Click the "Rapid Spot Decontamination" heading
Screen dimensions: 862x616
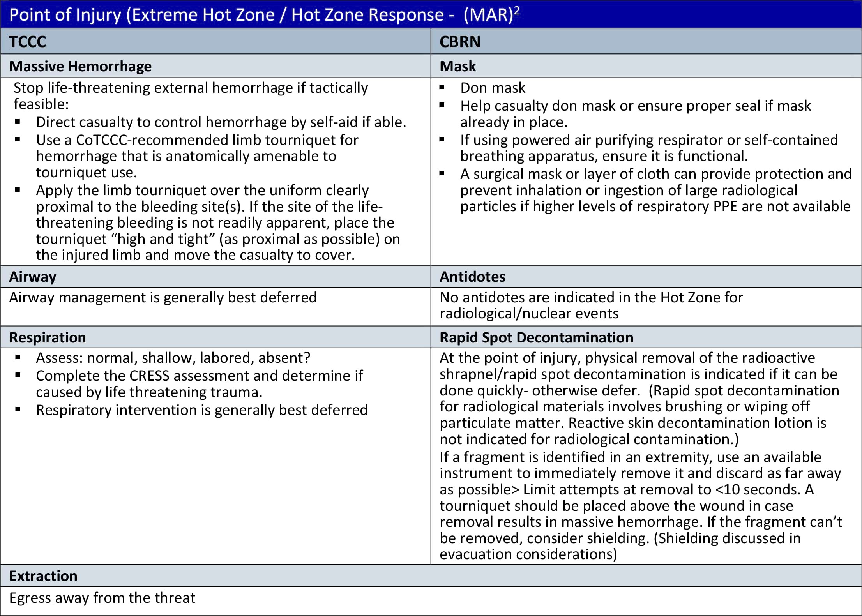point(536,337)
